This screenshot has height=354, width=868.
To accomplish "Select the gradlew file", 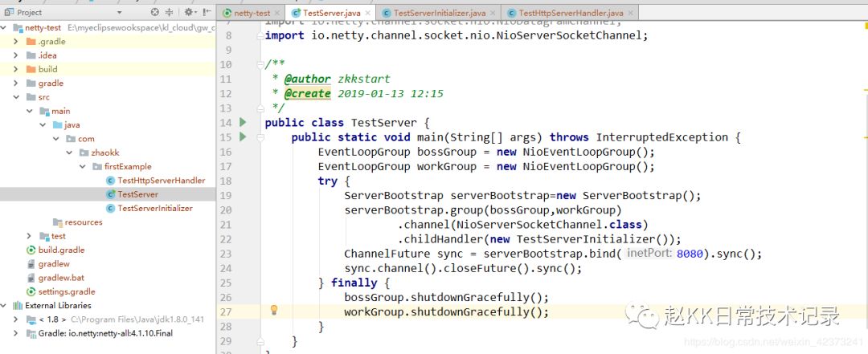I will 54,264.
